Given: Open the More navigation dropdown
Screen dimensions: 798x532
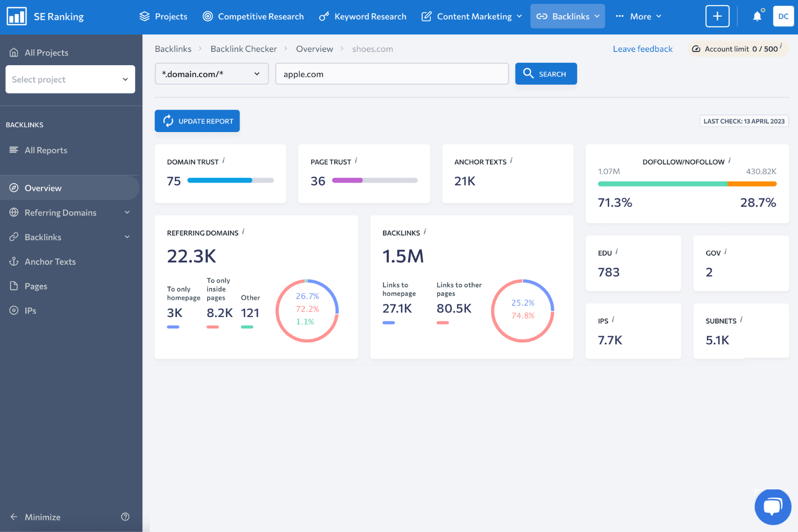Looking at the screenshot, I should [x=638, y=16].
